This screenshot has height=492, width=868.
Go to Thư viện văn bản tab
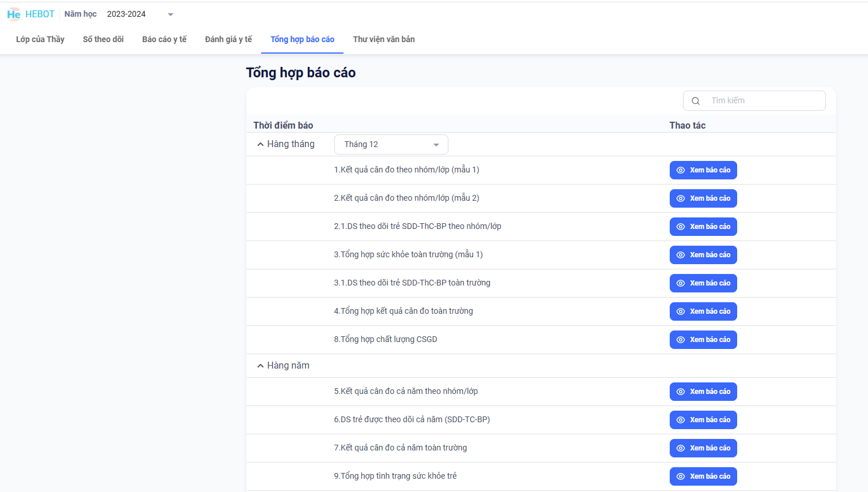coord(384,39)
